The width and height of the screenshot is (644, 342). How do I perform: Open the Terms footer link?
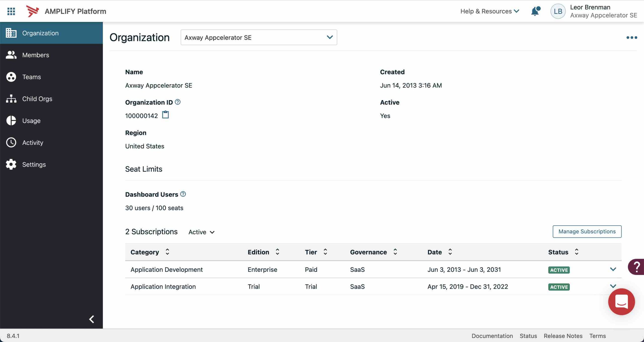tap(597, 336)
